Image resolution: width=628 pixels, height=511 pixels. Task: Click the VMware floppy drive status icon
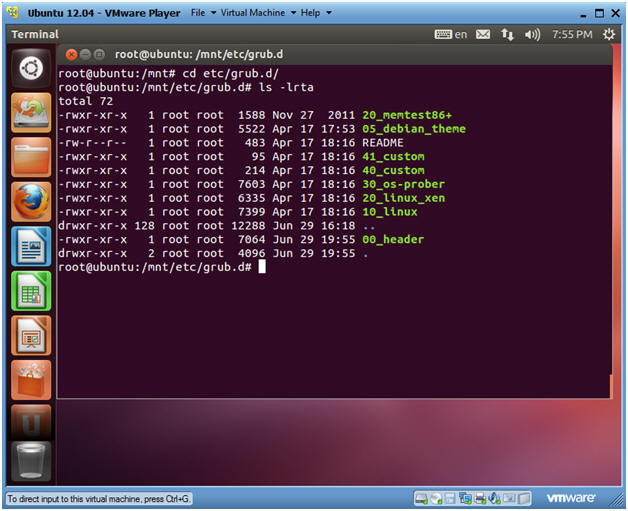[x=450, y=499]
